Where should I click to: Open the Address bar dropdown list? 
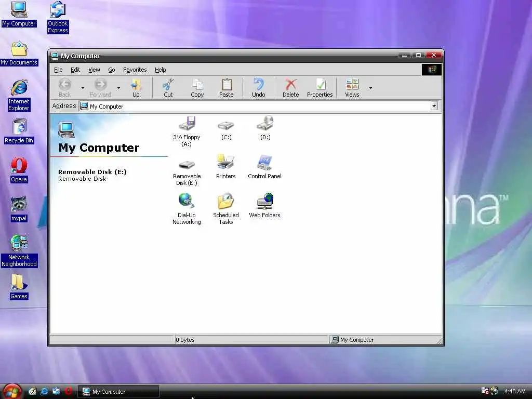[434, 106]
